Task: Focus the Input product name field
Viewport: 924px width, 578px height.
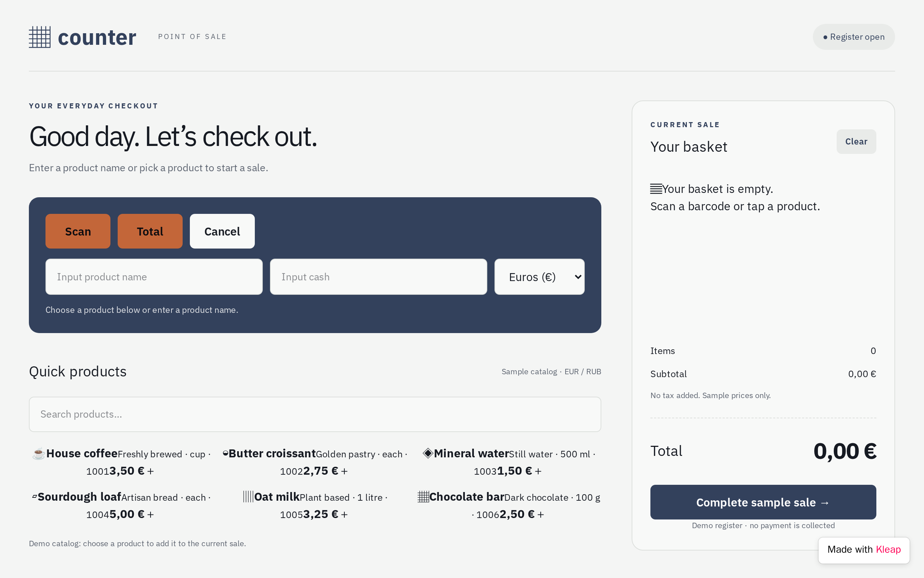Action: pos(154,277)
